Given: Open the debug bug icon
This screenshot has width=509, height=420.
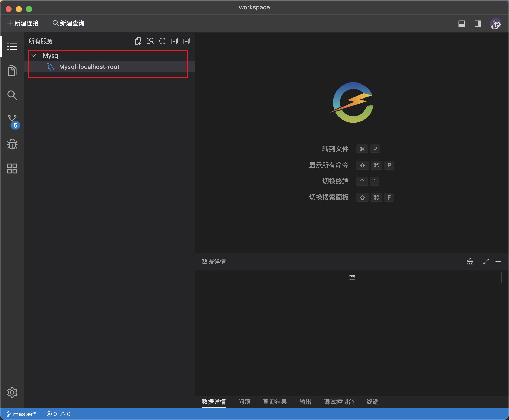Looking at the screenshot, I should 12,144.
